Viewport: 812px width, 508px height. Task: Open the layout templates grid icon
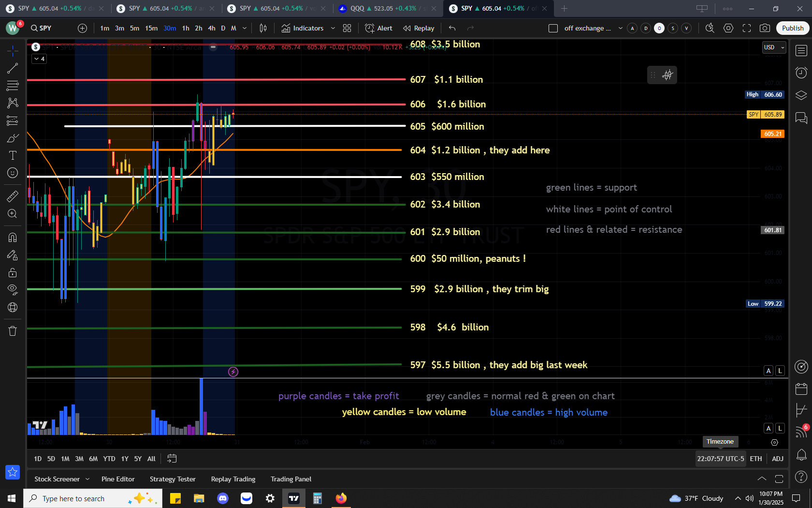[x=347, y=28]
